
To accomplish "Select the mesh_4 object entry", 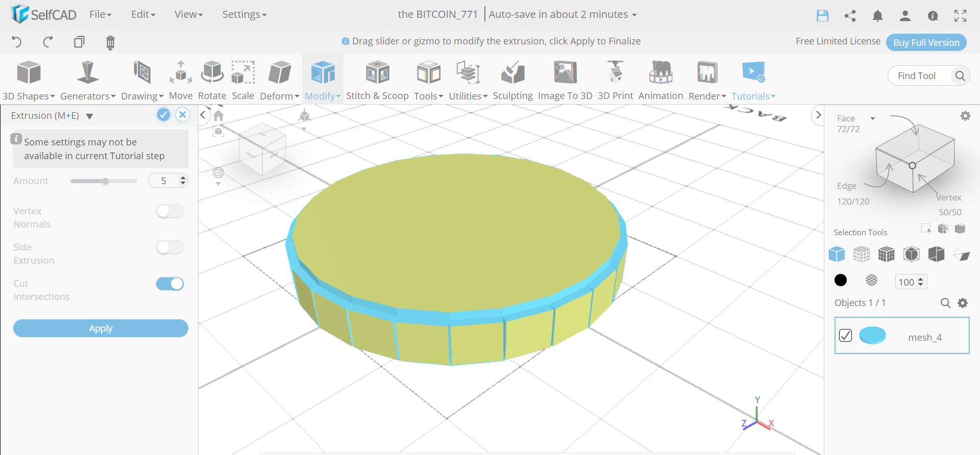I will click(x=902, y=335).
